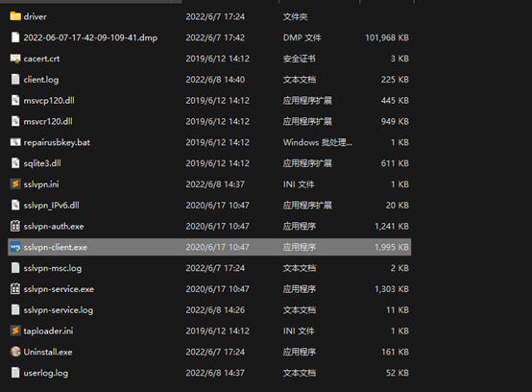The width and height of the screenshot is (532, 392).
Task: Click the sslvpn-service.log file name
Action: click(59, 310)
